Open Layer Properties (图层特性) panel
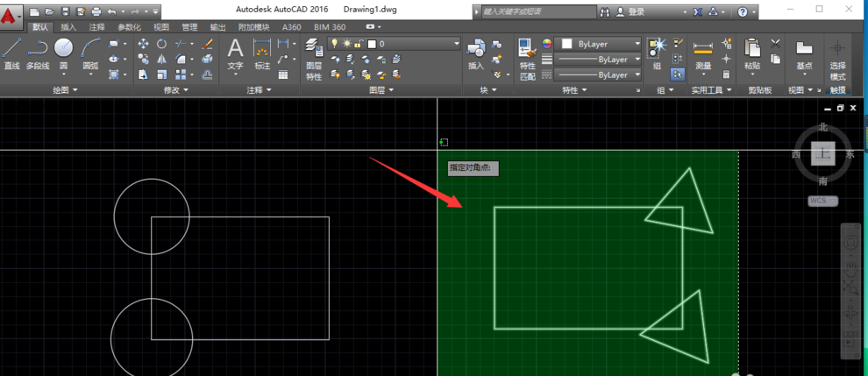This screenshot has width=868, height=376. click(x=314, y=60)
